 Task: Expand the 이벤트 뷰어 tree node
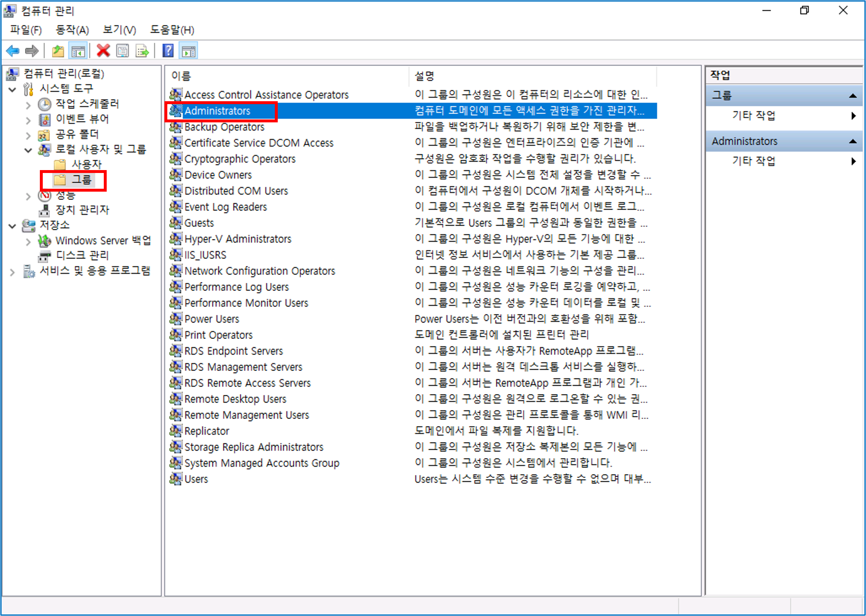[x=28, y=120]
